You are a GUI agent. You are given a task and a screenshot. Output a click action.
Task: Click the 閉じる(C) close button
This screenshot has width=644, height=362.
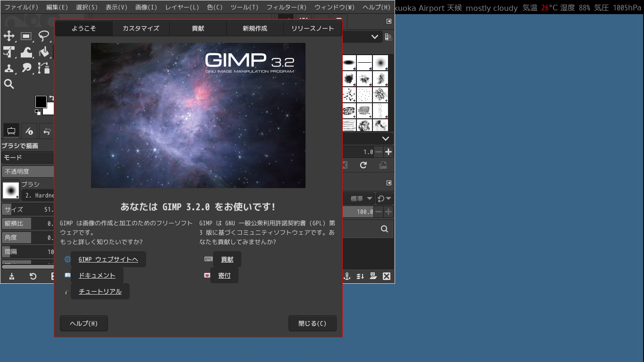(313, 323)
